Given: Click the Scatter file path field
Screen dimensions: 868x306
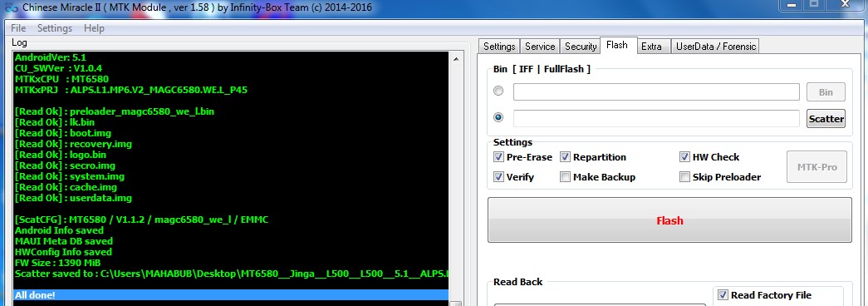Looking at the screenshot, I should (656, 119).
